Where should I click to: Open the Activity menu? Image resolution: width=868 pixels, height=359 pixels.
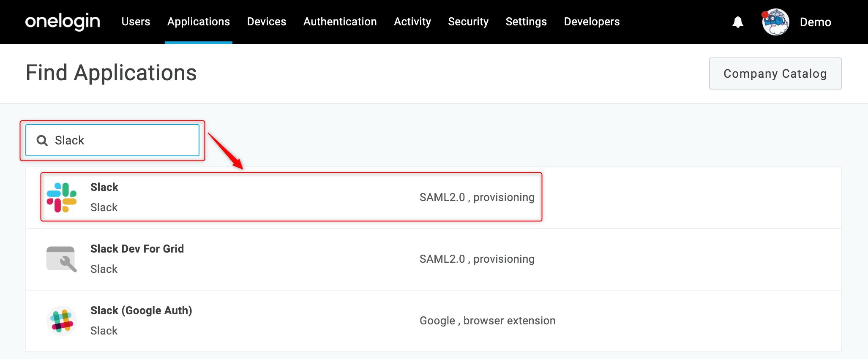(x=412, y=22)
